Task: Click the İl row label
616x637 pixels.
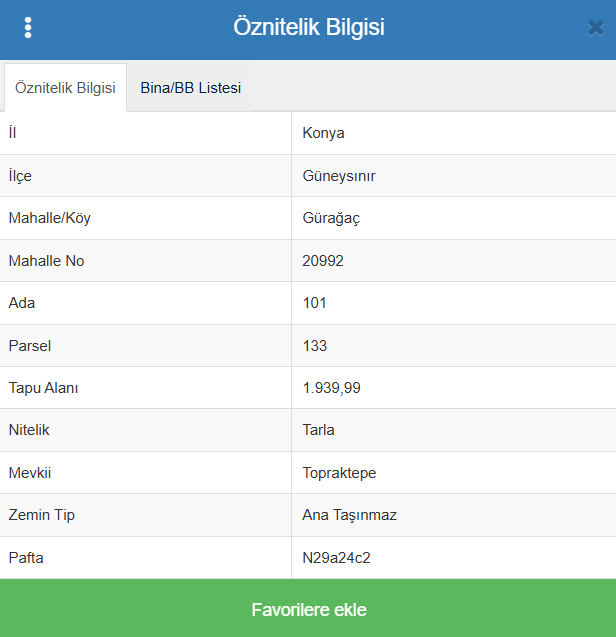Action: (x=12, y=132)
